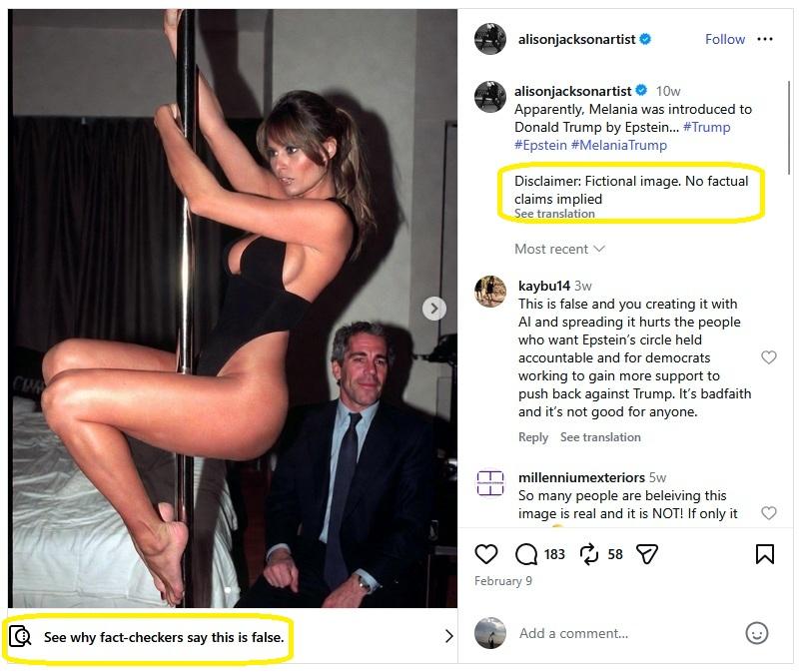Open the #MelaniaTrump hashtag
Screen dimensions: 802x672
click(x=619, y=145)
